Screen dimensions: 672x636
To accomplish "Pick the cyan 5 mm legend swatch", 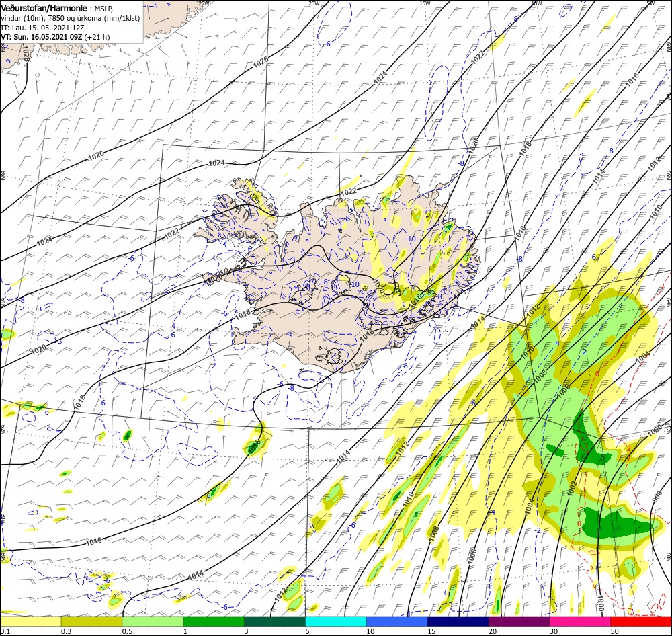I will 336,621.
